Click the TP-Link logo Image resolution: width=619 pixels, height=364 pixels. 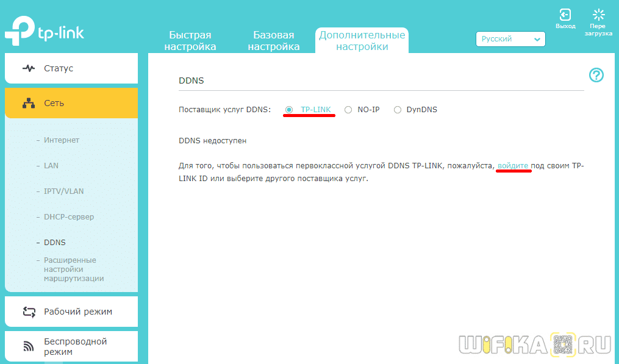tap(45, 32)
